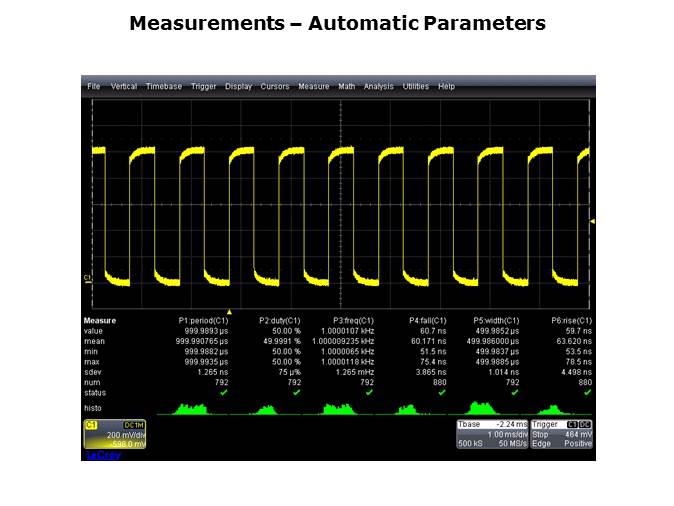Click the C1 channel descriptor box
The height and width of the screenshot is (506, 674).
coord(114,434)
